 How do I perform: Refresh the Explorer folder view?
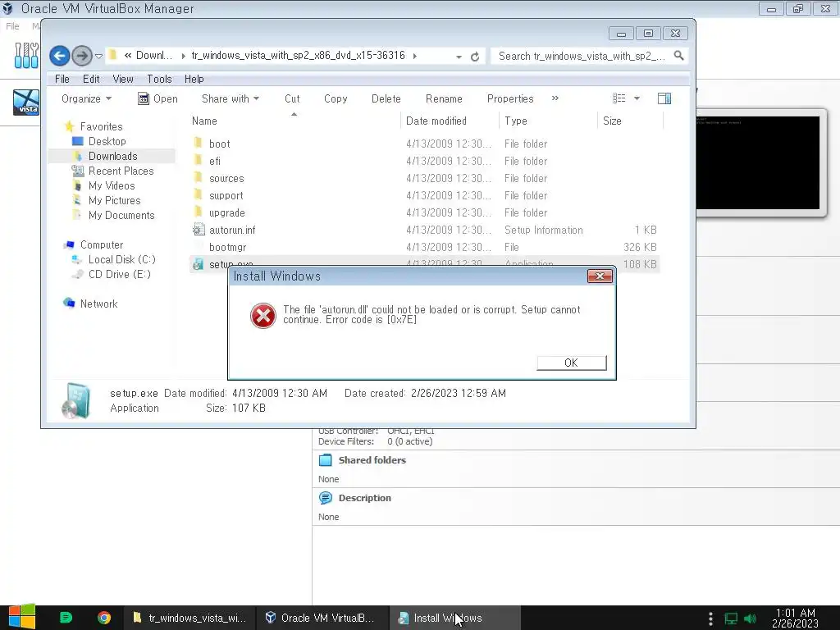475,57
